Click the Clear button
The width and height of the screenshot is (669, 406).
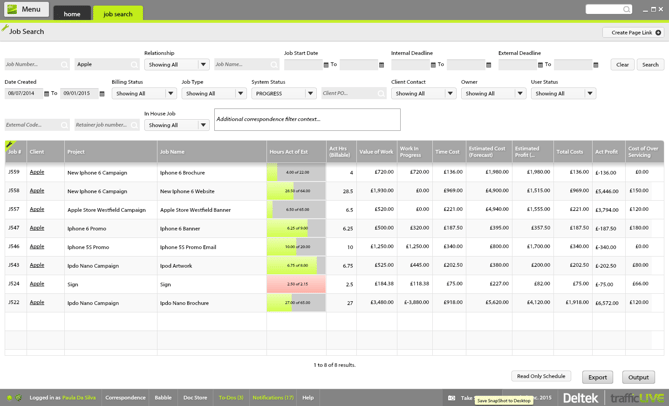622,65
